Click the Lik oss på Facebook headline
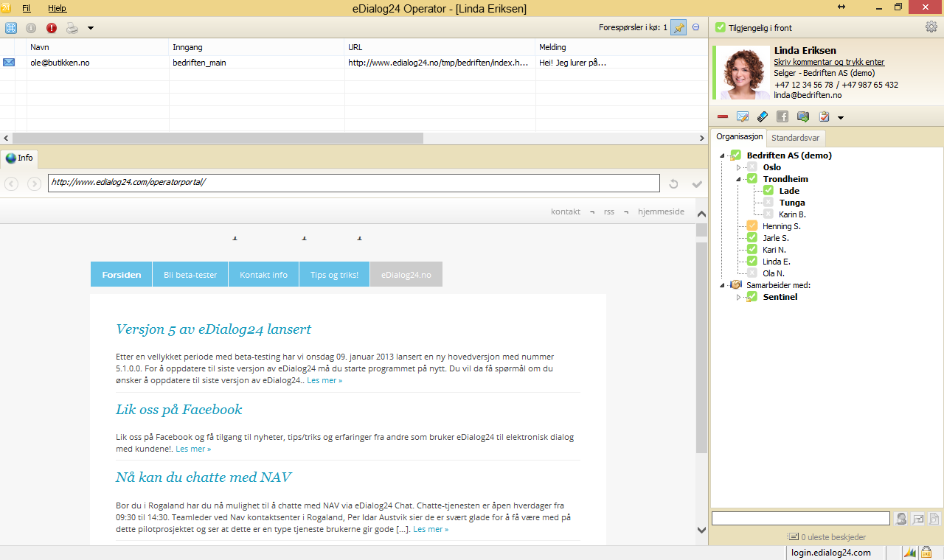This screenshot has height=560, width=944. [178, 410]
